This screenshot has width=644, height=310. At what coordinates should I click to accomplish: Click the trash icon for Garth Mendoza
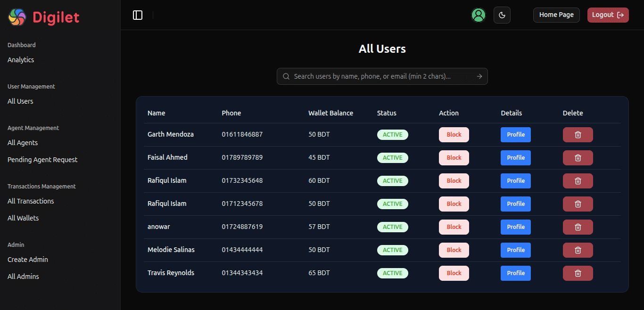578,134
